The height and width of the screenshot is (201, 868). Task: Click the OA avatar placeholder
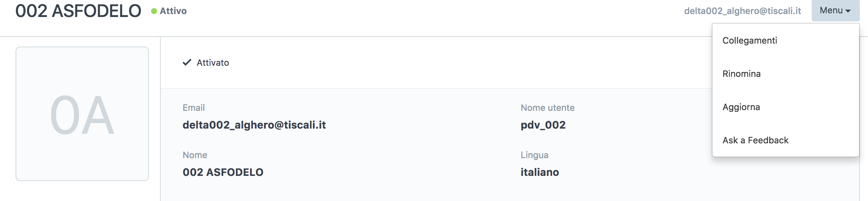[x=82, y=114]
